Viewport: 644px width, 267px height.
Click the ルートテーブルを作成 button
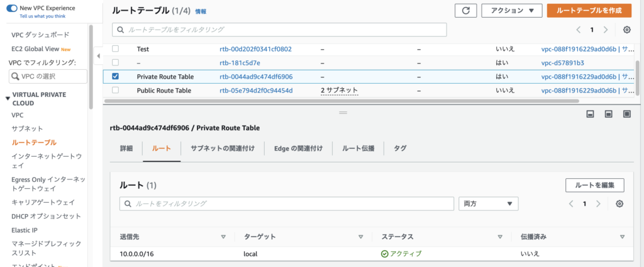589,11
